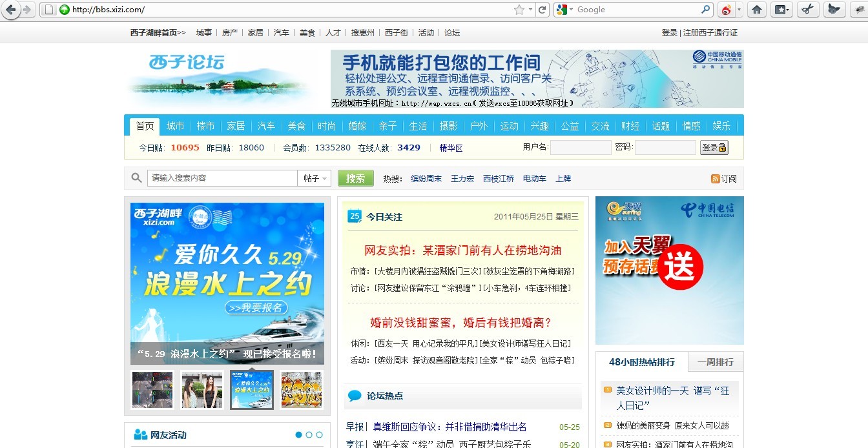The image size is (868, 448).
Task: Click hot search term 王力宏
Action: (x=462, y=179)
